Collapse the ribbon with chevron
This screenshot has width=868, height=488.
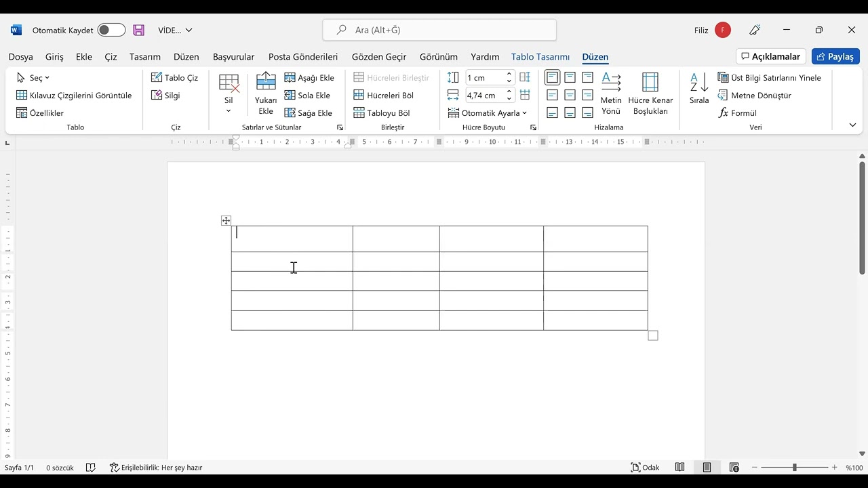tap(852, 125)
